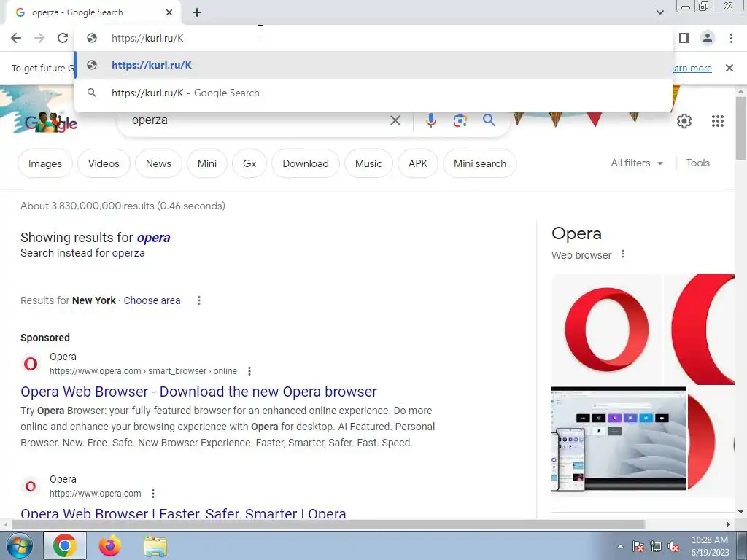Click the 'Choose area' location link

click(x=152, y=300)
